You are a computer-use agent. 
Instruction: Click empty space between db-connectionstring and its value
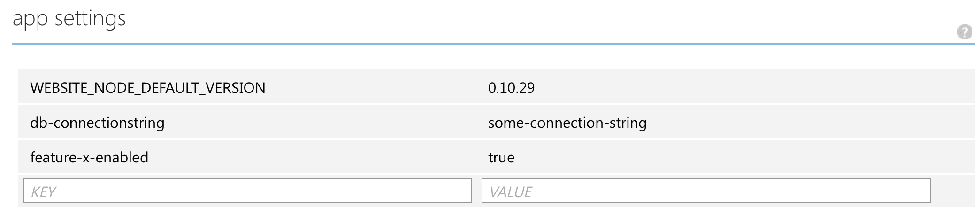pyautogui.click(x=329, y=122)
